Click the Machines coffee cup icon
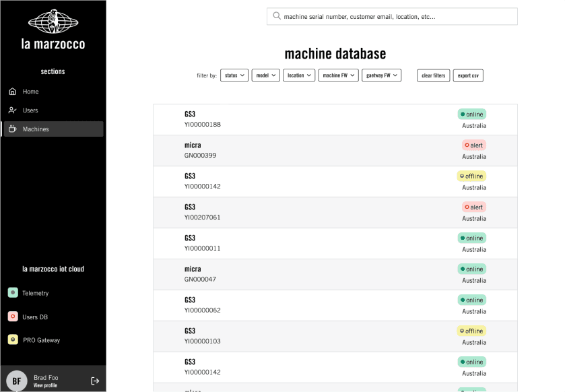 coord(13,129)
